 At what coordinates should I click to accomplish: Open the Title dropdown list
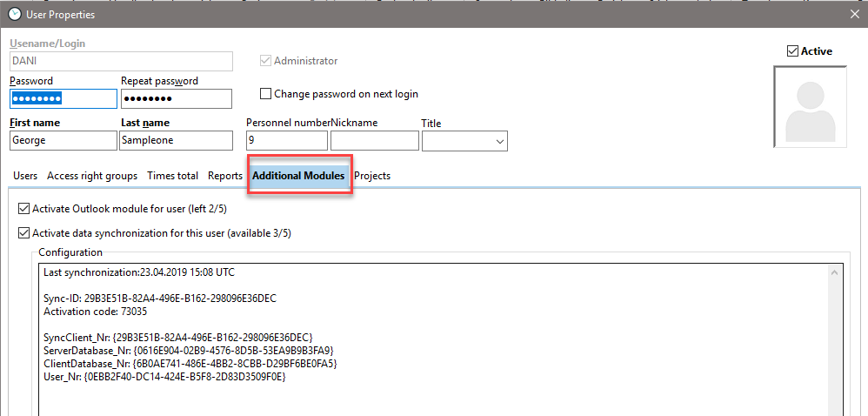[x=499, y=141]
